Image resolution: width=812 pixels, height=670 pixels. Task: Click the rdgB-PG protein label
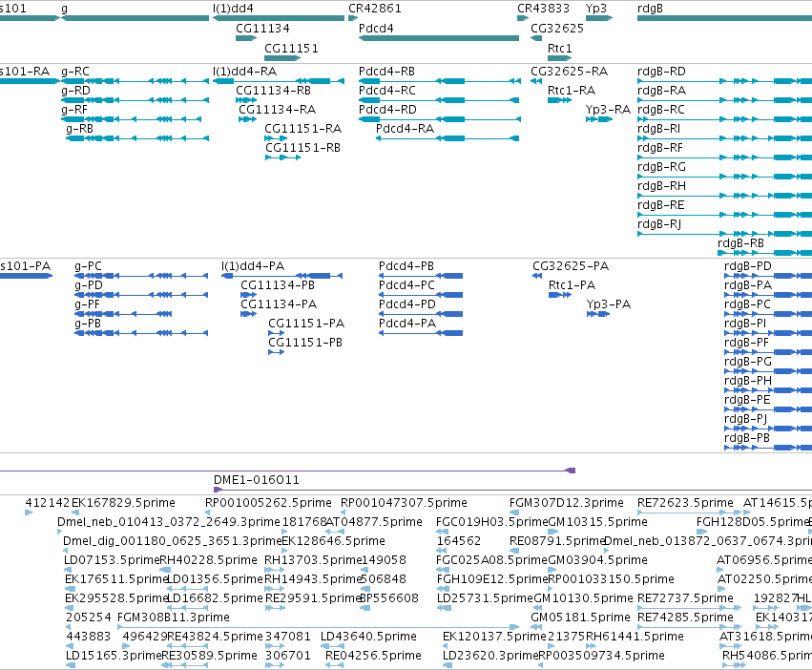point(748,361)
